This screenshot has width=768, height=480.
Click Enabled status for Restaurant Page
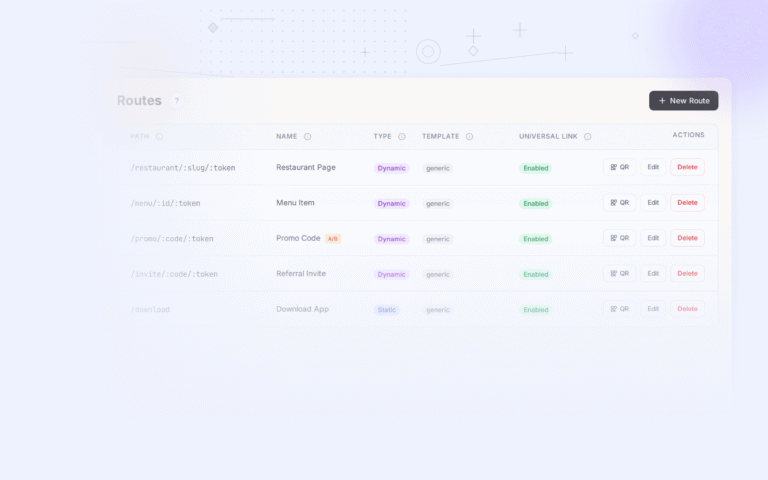click(536, 168)
